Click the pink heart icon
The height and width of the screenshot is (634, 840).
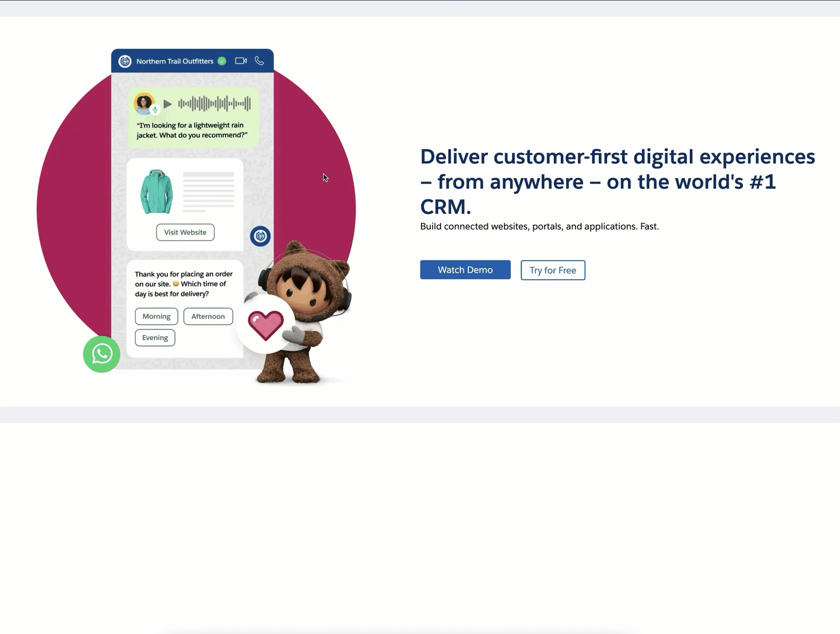click(266, 325)
